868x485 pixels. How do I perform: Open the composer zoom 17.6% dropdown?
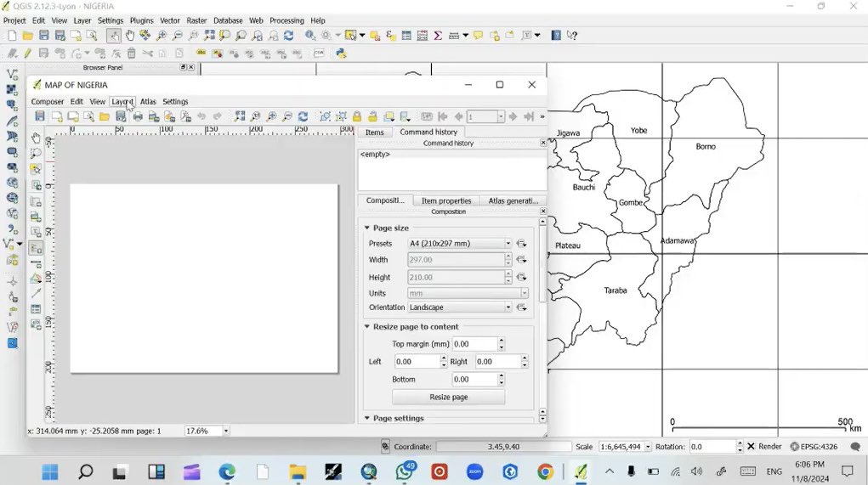(226, 431)
